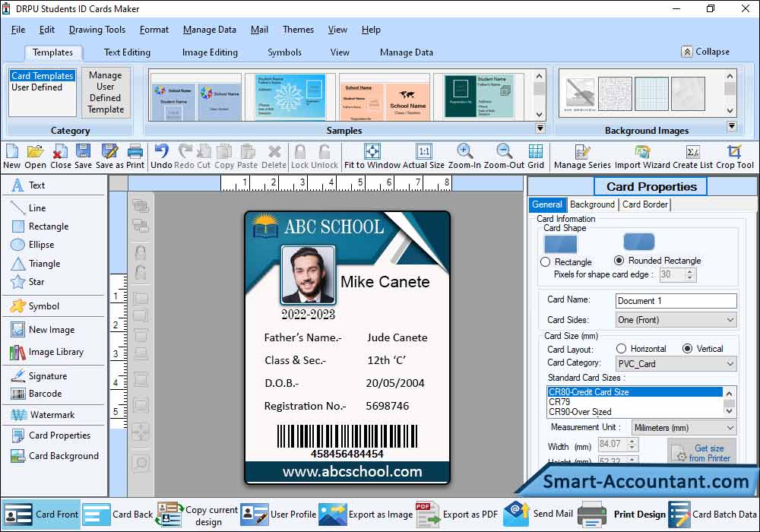Expand the Background Images gallery dropdown
The image size is (760, 532).
click(x=732, y=126)
